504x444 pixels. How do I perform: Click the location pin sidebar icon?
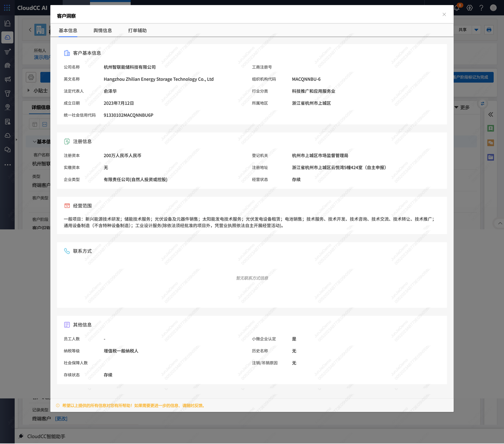click(x=8, y=107)
